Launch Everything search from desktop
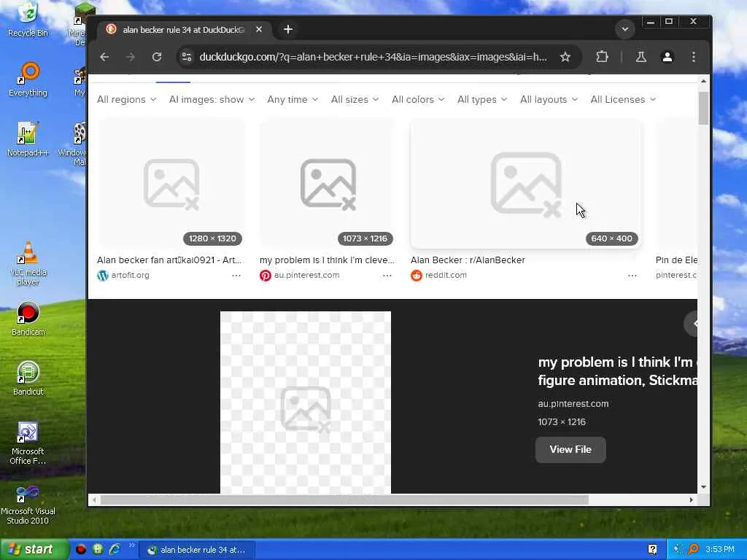This screenshot has width=747, height=560. [28, 79]
